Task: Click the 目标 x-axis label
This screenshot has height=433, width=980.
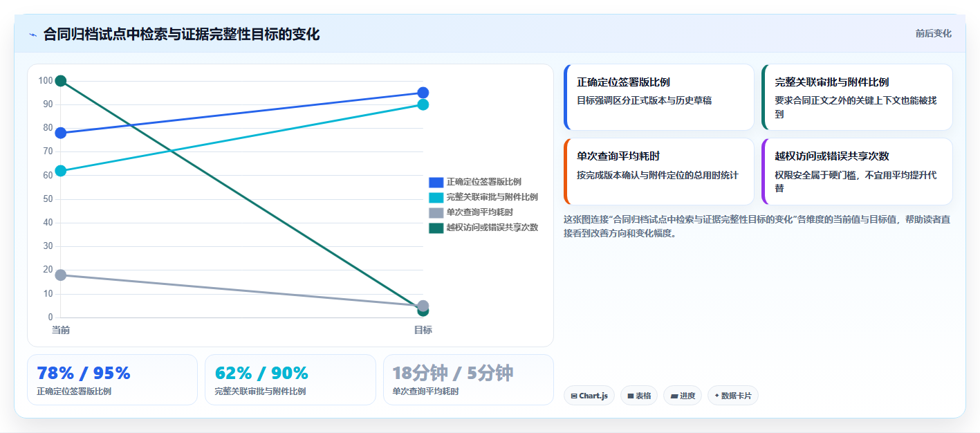Action: (x=423, y=330)
